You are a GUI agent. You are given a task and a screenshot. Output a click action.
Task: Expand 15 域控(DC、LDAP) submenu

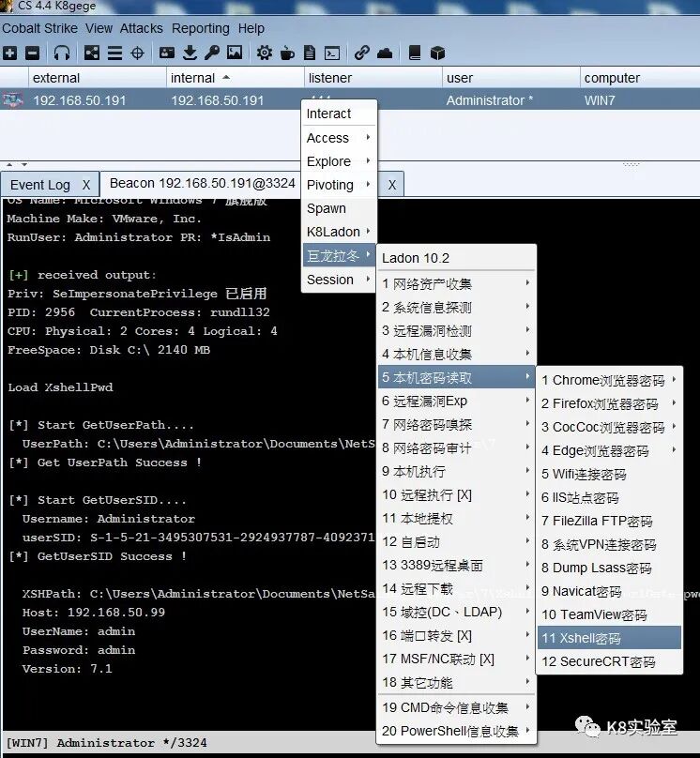[456, 612]
